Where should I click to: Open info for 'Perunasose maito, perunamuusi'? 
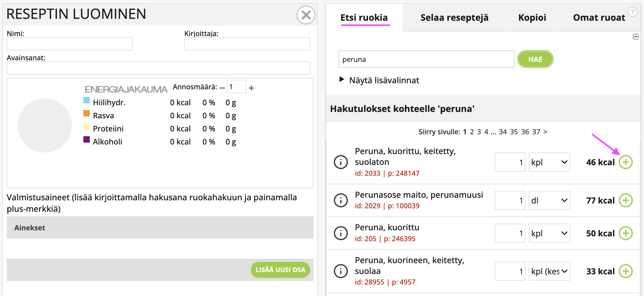[x=341, y=200]
